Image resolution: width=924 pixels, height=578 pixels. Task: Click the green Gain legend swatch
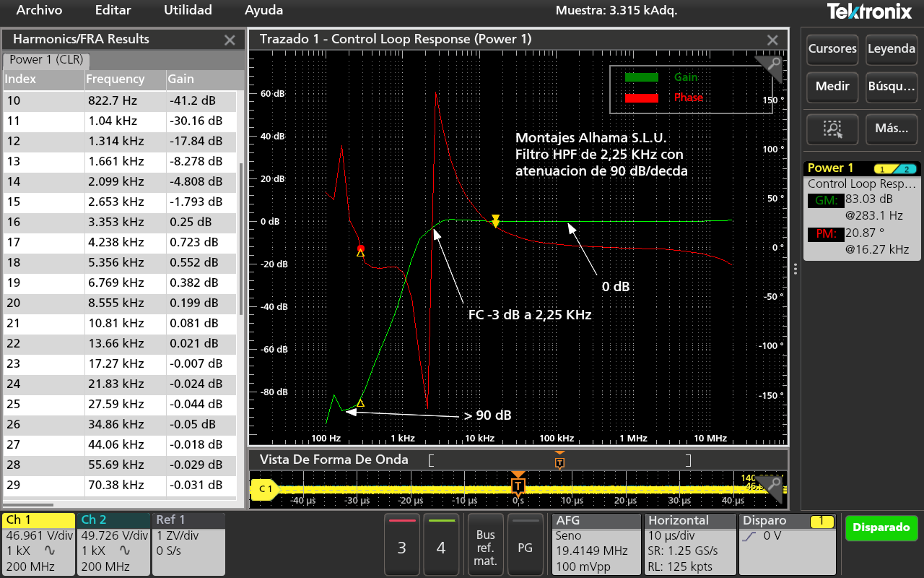click(x=641, y=77)
